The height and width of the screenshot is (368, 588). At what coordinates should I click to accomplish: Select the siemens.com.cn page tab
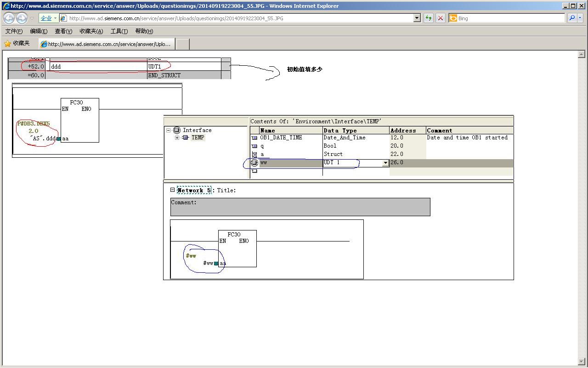[106, 44]
